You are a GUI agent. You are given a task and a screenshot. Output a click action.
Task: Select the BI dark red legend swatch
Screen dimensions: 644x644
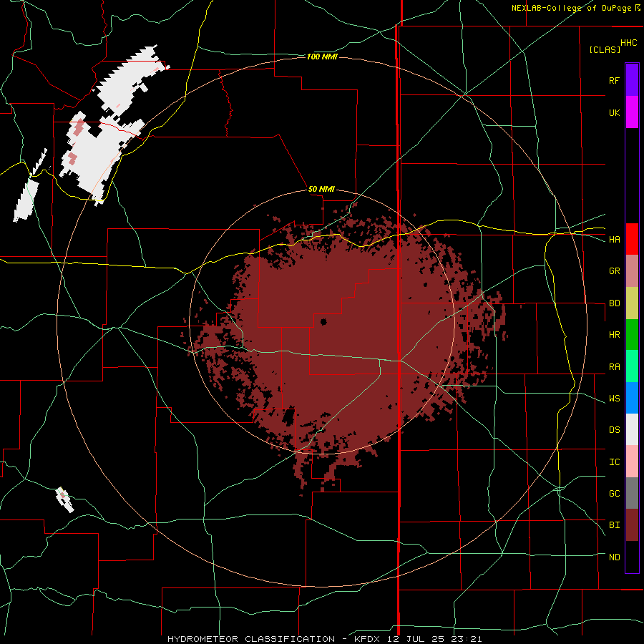(x=632, y=525)
